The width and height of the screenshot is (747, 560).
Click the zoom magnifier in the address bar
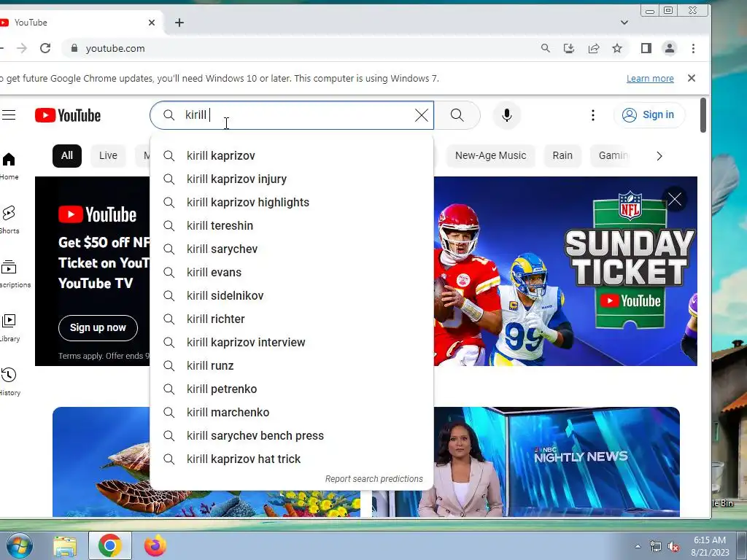coord(546,48)
